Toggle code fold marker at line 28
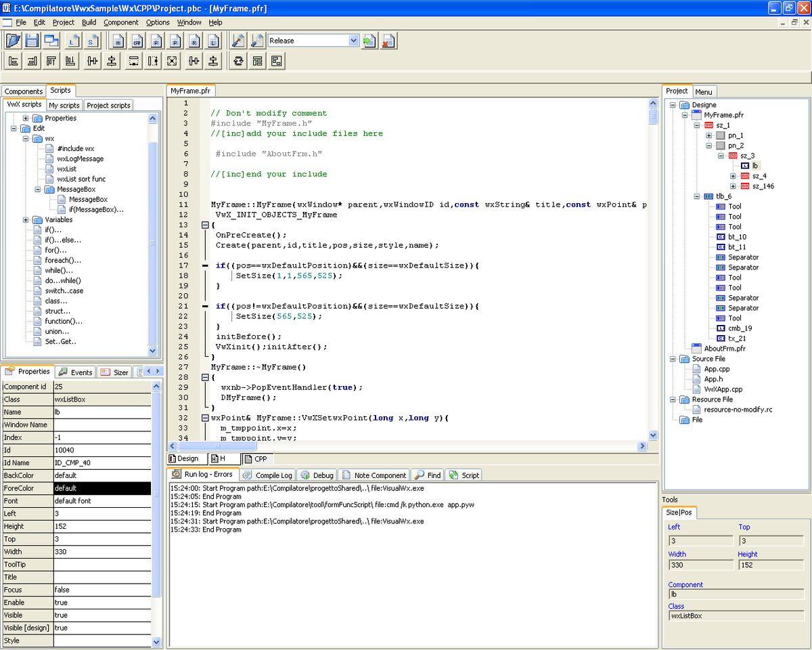812x650 pixels. 205,377
